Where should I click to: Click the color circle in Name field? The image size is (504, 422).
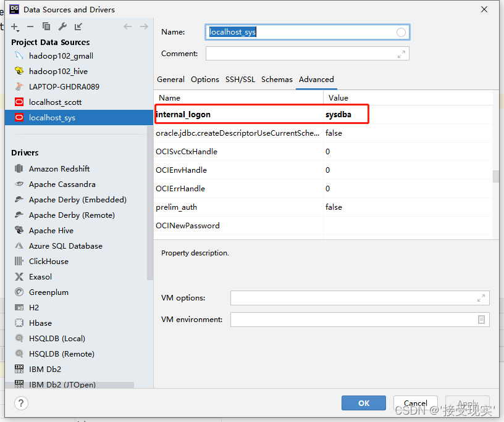(x=401, y=32)
